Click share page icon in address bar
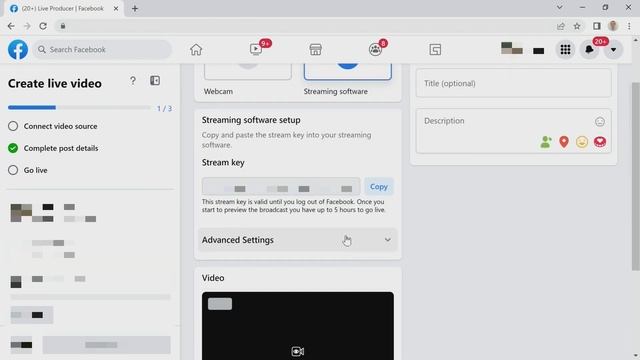Screen dimensions: 640x360 (x=560, y=26)
